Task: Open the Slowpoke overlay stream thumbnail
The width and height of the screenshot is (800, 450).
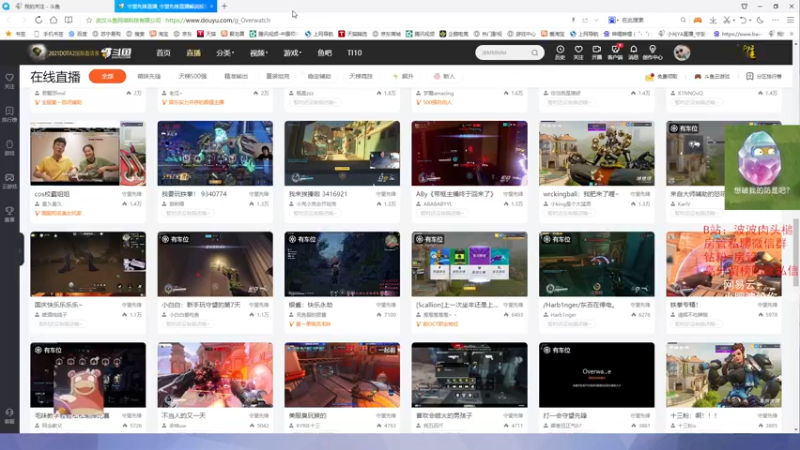Action: pos(88,375)
